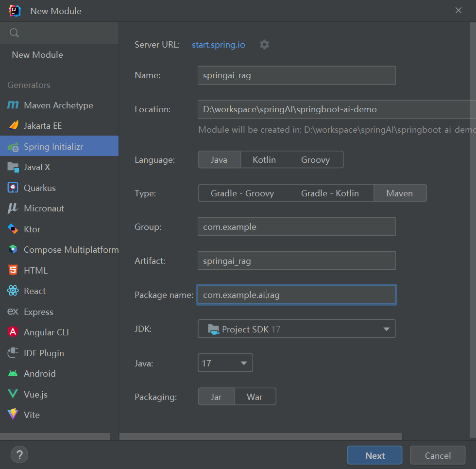476x469 pixels.
Task: Click the Quarkus generator icon
Action: (x=13, y=188)
